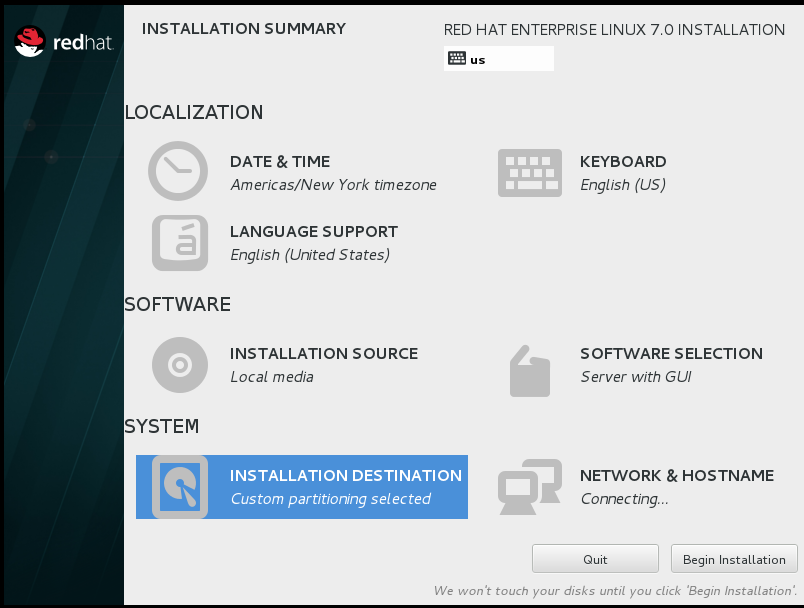
Task: Click 'English (US)' keyboard status text
Action: pyautogui.click(x=623, y=185)
